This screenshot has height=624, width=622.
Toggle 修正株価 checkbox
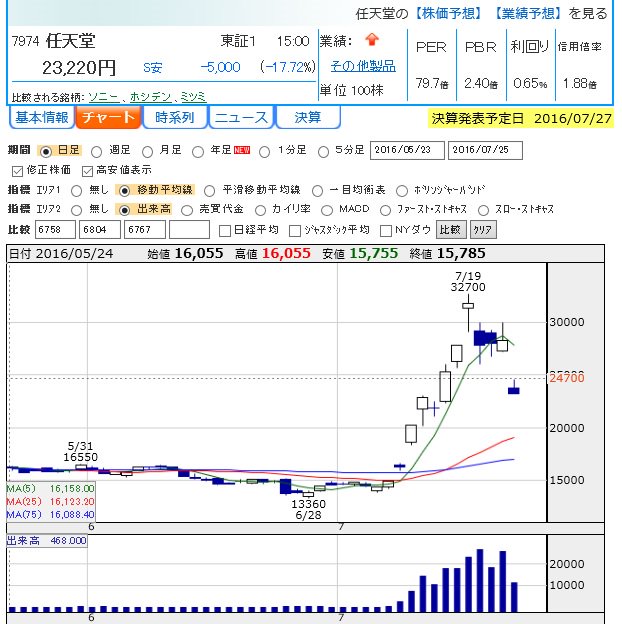pyautogui.click(x=18, y=172)
